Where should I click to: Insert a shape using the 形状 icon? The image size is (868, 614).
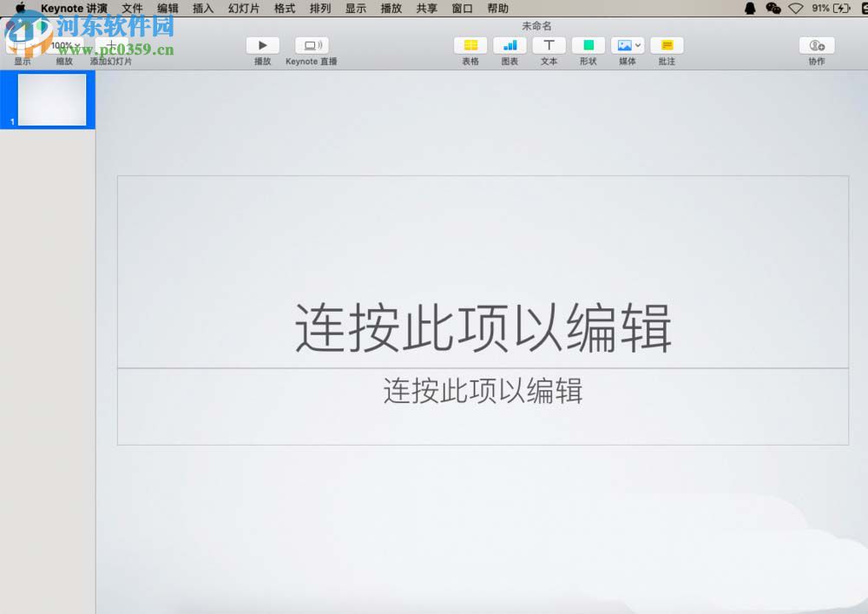[x=588, y=45]
